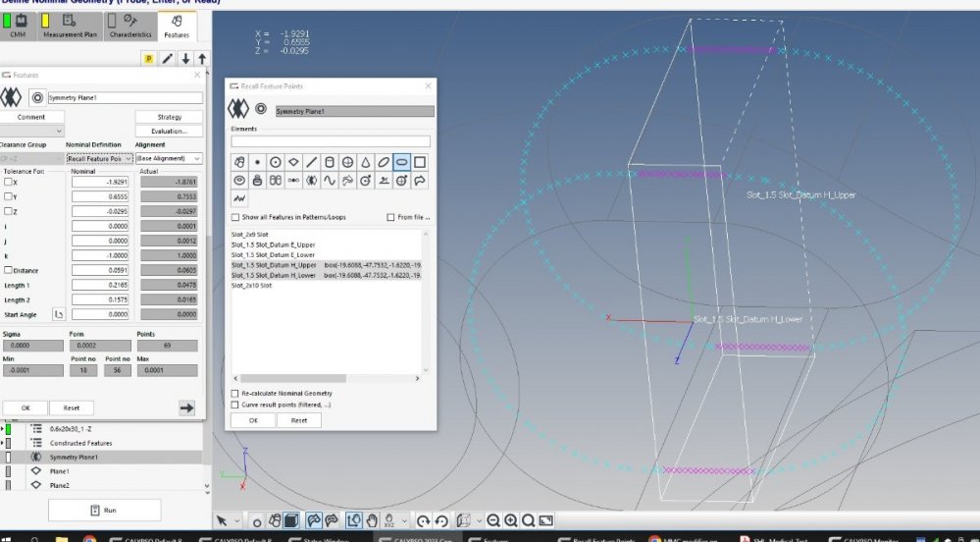
Task: Enable Show all Features in Patterns/Loops
Action: click(235, 217)
